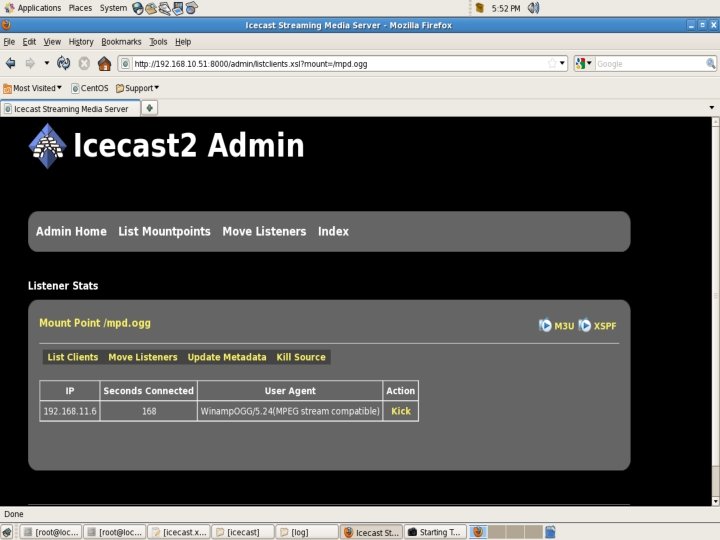Click into the URL address field
The image size is (720, 540).
pyautogui.click(x=339, y=64)
